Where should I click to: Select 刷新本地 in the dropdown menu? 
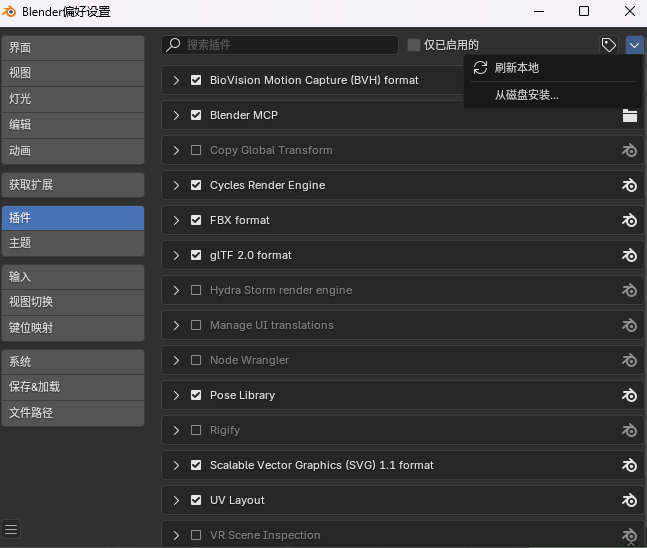516,68
